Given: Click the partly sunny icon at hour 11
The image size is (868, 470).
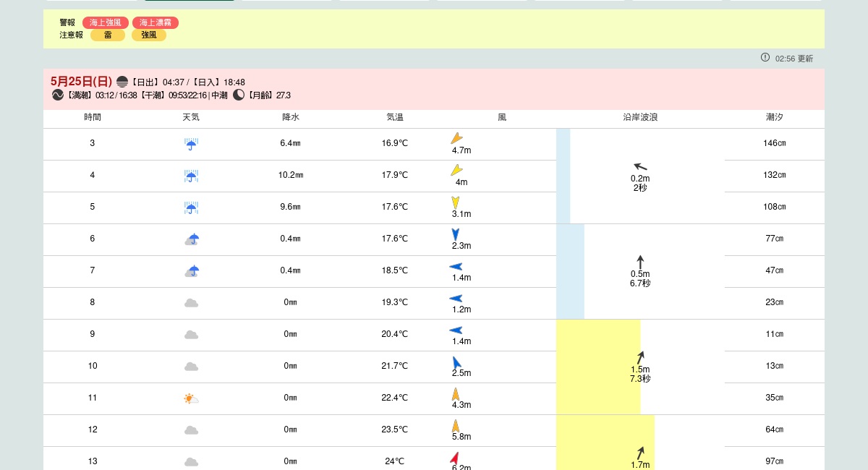Looking at the screenshot, I should click(191, 398).
